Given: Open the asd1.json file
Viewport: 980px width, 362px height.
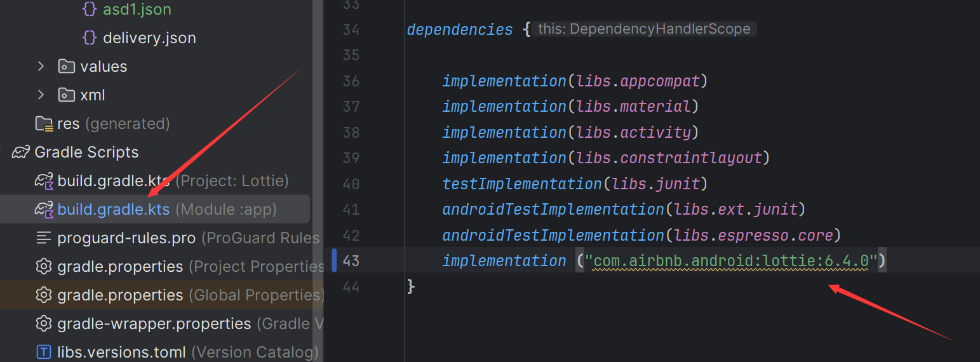Looking at the screenshot, I should click(137, 10).
